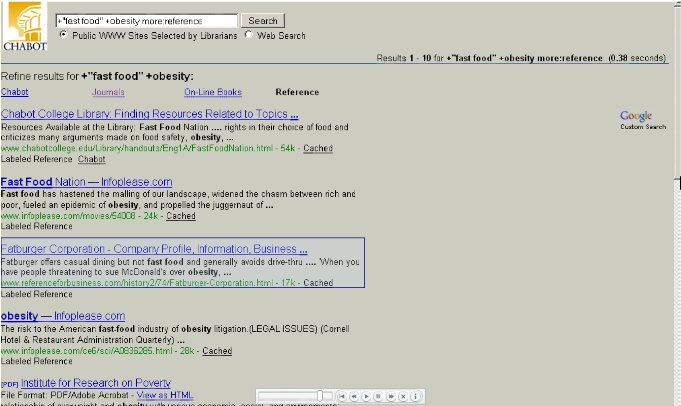Open Cached link for chabotcollege.edu result

318,149
